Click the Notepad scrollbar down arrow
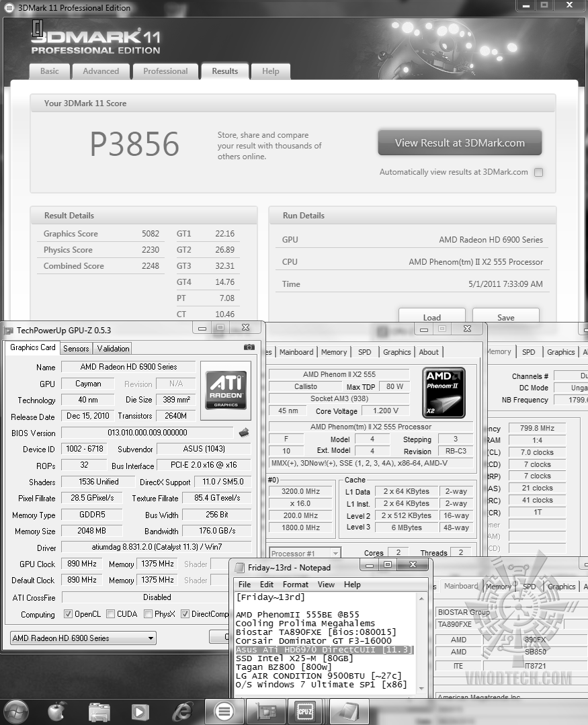The width and height of the screenshot is (588, 725). 421,689
